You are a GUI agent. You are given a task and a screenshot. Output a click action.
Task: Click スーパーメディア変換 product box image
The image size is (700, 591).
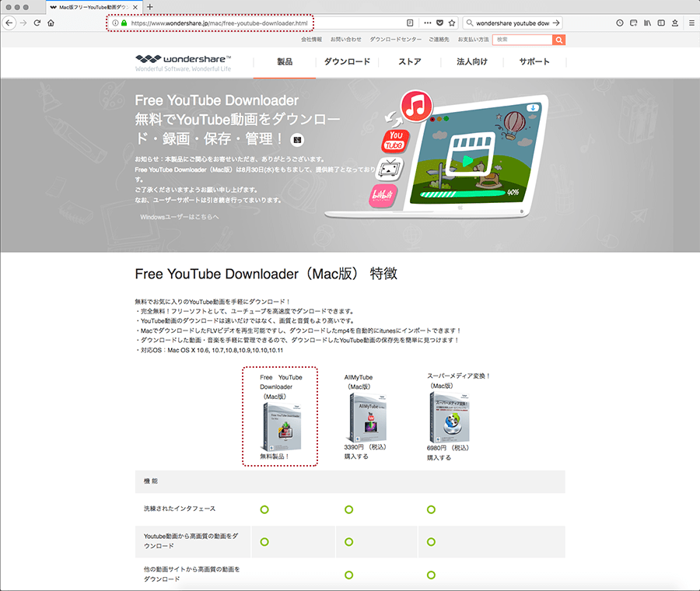click(450, 418)
